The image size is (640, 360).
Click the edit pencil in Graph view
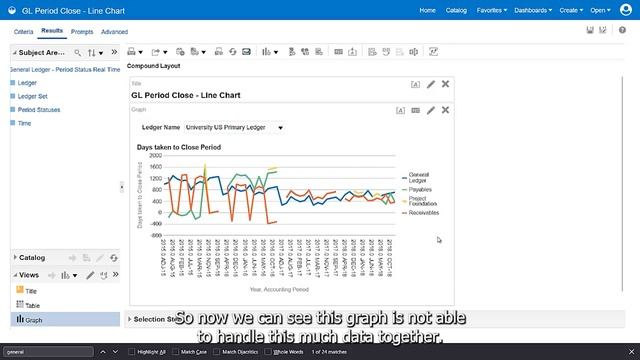[431, 110]
